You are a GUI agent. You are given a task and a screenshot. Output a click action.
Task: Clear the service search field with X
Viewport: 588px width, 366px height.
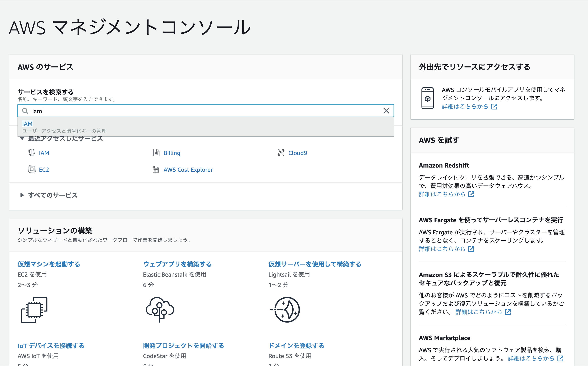(x=386, y=111)
